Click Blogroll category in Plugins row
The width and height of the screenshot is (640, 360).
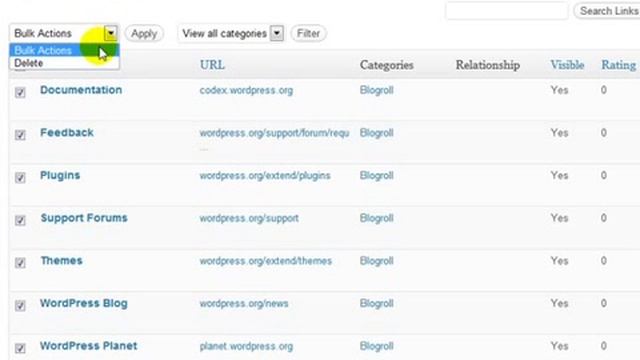(x=376, y=176)
